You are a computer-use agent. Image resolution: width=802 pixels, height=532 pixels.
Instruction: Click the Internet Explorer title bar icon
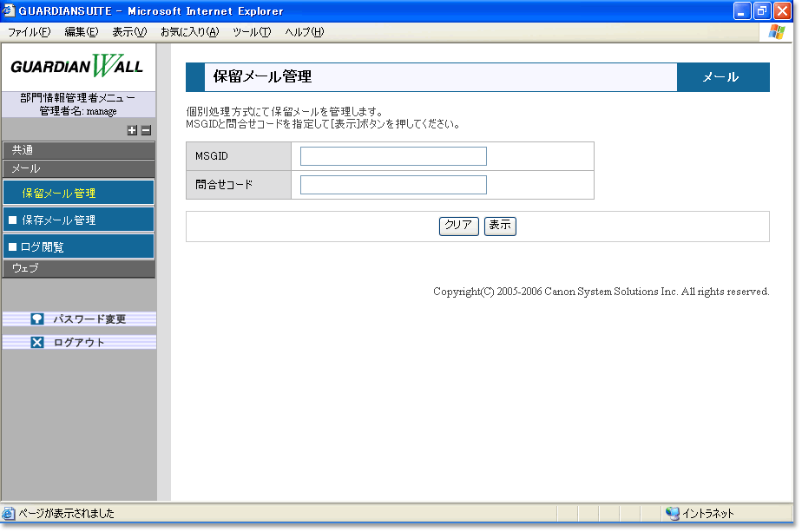pyautogui.click(x=10, y=11)
